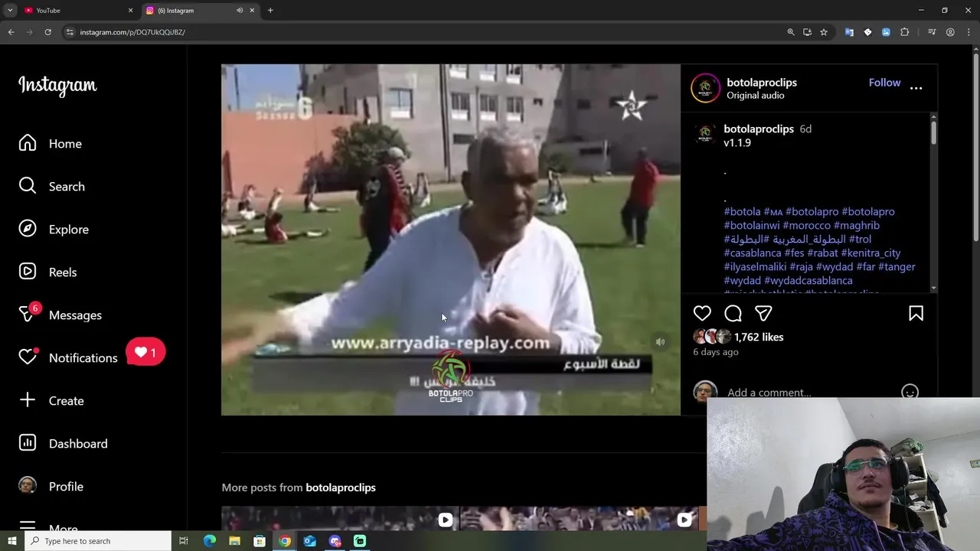The height and width of the screenshot is (551, 980).
Task: Click the 6 days ago timestamp
Action: click(x=716, y=352)
